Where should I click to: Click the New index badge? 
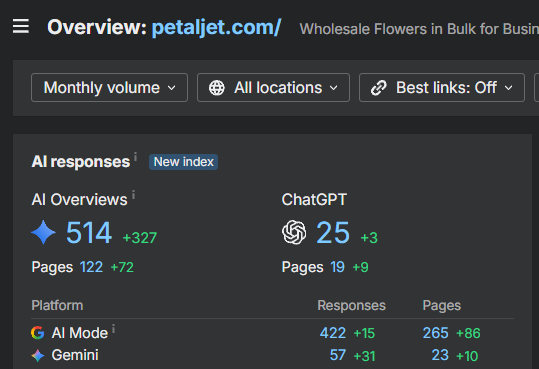coord(184,162)
